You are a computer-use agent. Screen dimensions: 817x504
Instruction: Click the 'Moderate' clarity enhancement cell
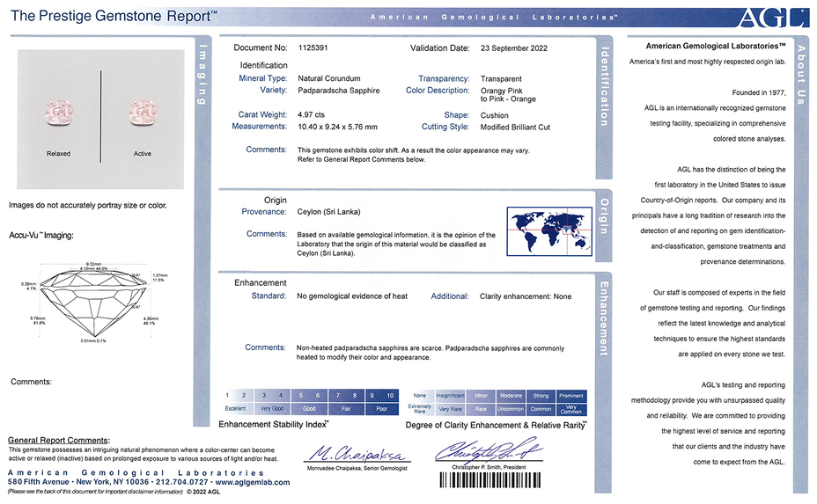click(x=512, y=396)
